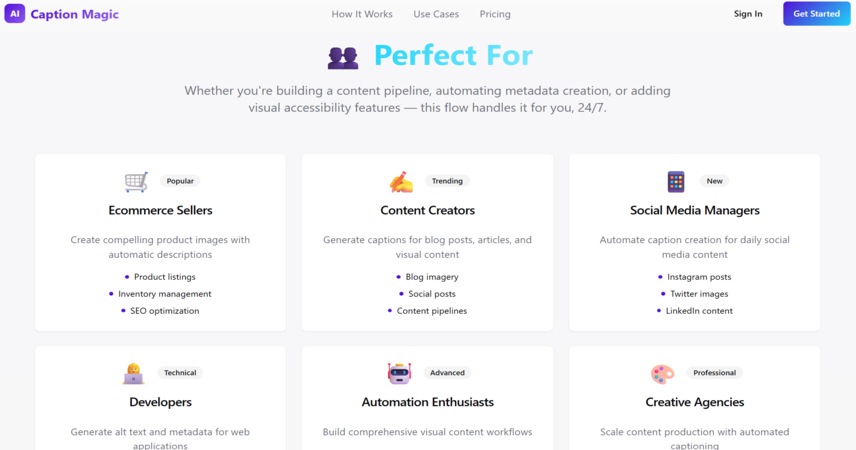Click the paint palette icon for Creative Agencies
This screenshot has height=450, width=856.
pyautogui.click(x=662, y=374)
